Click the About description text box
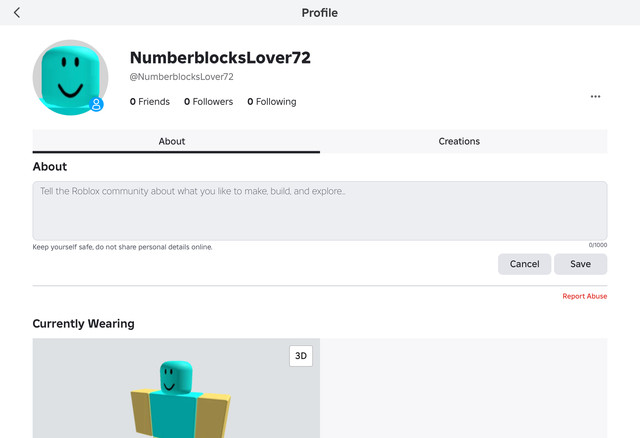The image size is (640, 438). (319, 210)
